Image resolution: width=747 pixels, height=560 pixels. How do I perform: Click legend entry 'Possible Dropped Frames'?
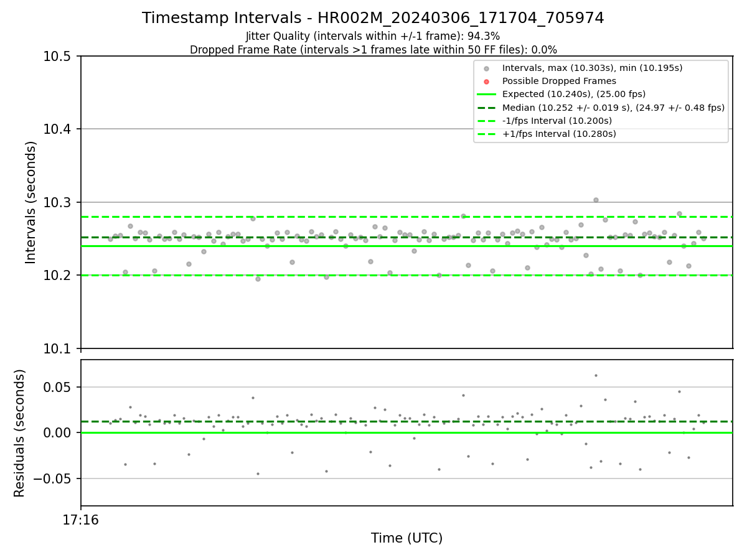coord(559,81)
